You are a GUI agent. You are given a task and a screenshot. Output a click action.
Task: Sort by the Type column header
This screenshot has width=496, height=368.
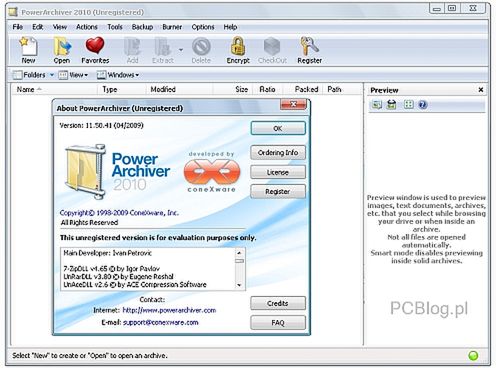[x=121, y=89]
